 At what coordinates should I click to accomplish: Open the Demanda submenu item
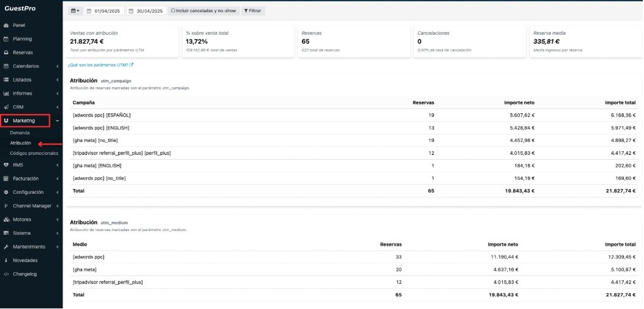[20, 132]
